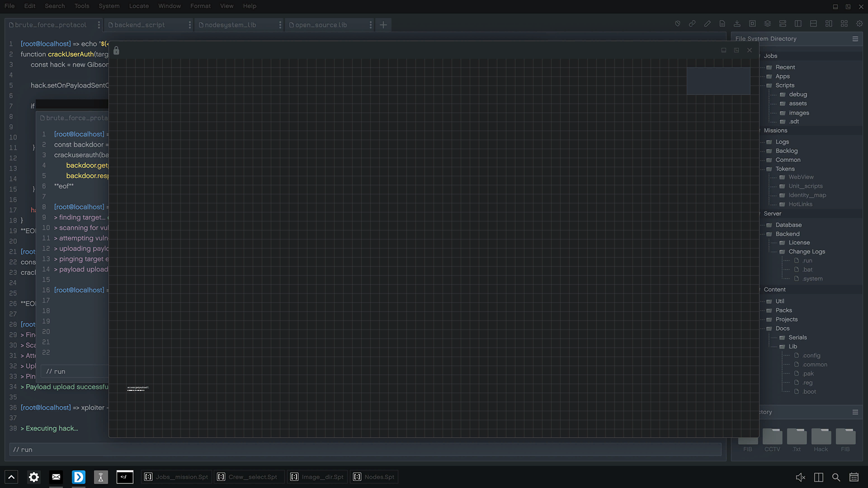Screen dimensions: 868x488
Task: Click the search magnifier in system tray
Action: point(836,477)
